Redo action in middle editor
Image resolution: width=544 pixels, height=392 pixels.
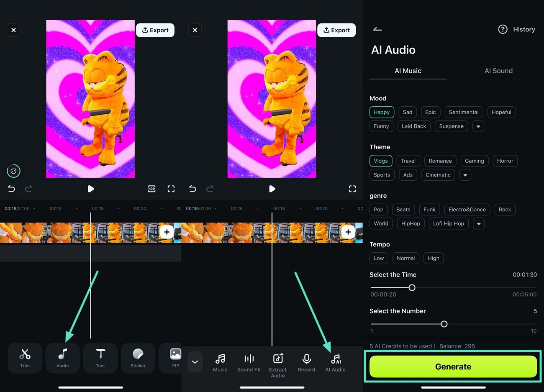point(210,189)
